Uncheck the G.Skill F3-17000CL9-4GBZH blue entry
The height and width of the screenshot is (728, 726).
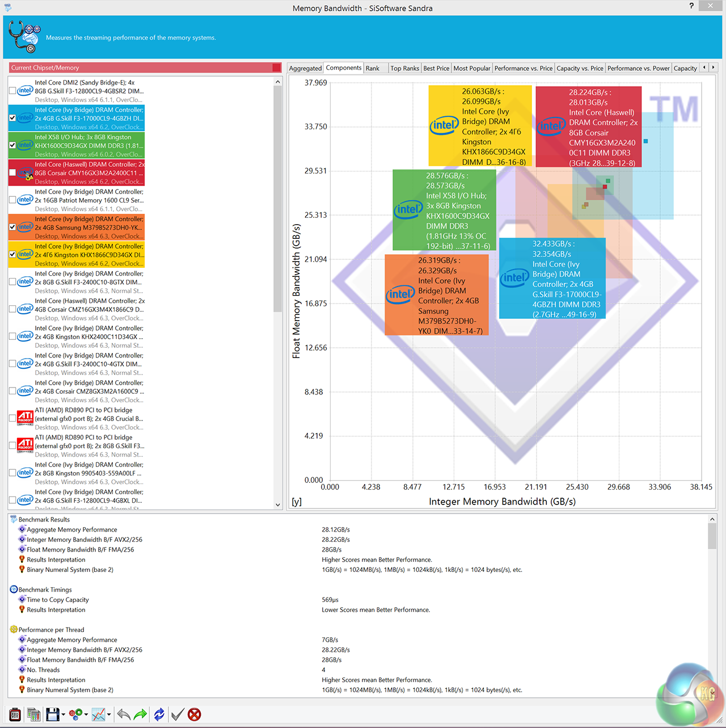click(12, 118)
